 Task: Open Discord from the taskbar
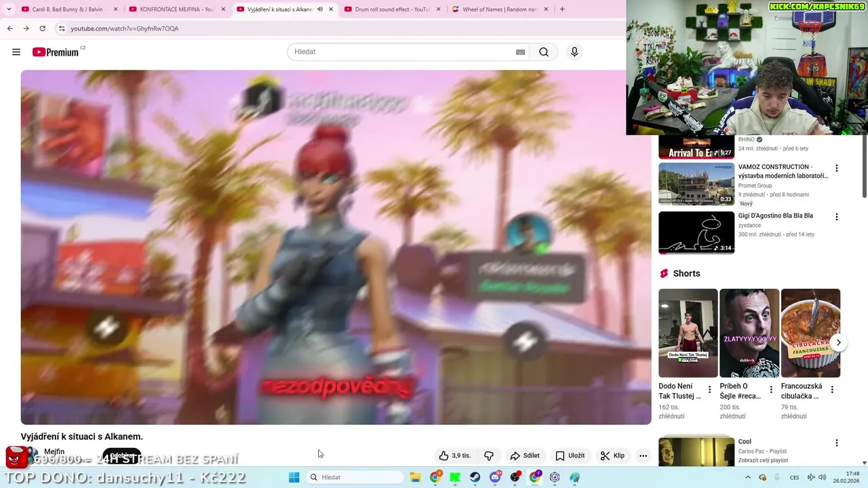click(x=495, y=477)
